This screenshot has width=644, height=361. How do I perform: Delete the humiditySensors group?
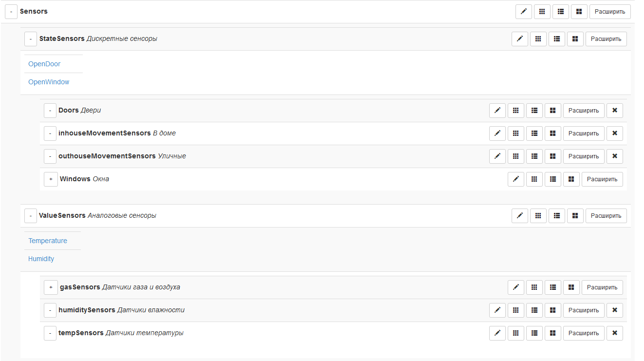pyautogui.click(x=615, y=310)
